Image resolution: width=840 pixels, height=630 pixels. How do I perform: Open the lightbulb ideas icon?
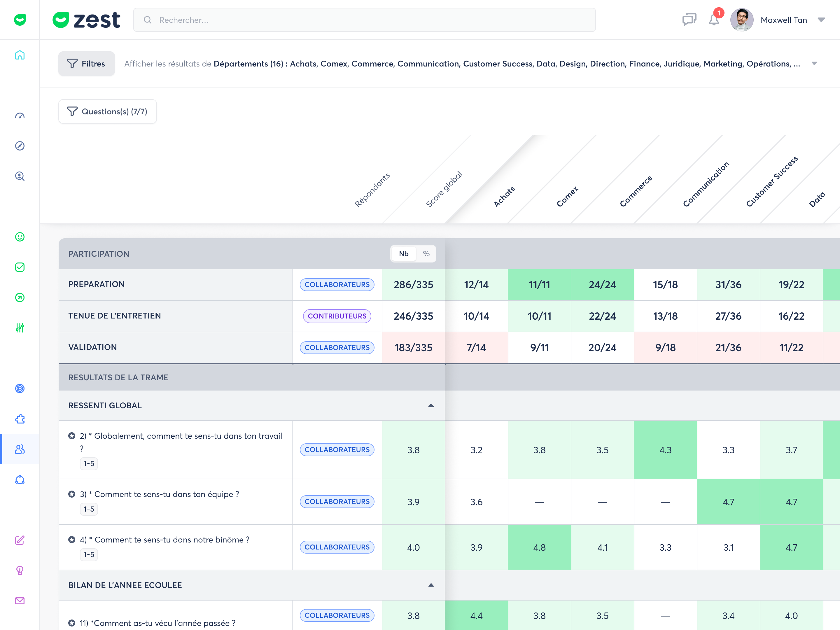20,570
